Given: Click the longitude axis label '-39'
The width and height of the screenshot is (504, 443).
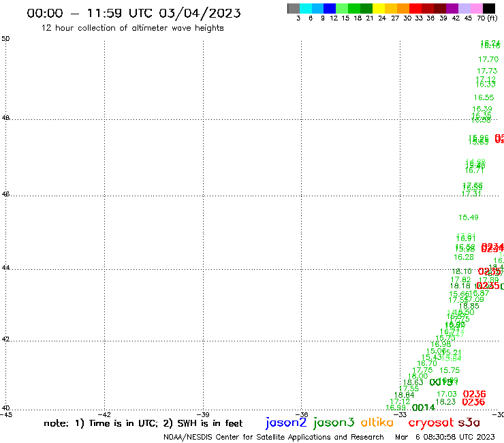Looking at the screenshot, I should pyautogui.click(x=203, y=414).
